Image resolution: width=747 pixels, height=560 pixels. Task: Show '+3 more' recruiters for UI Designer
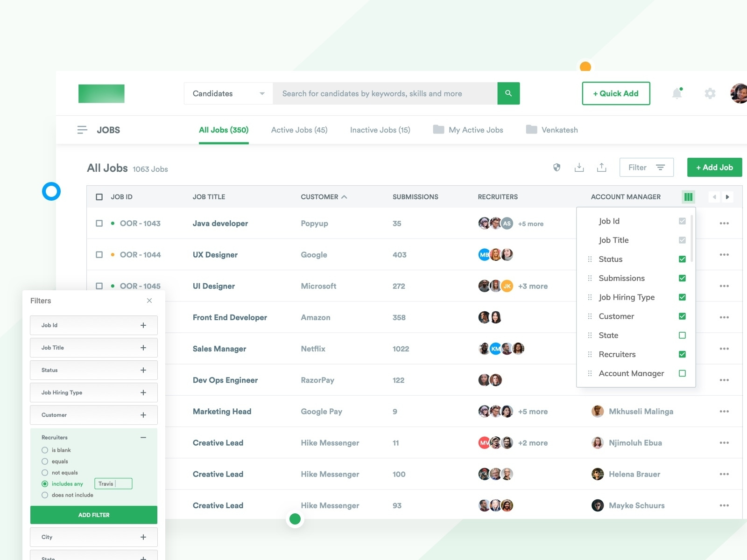coord(533,286)
